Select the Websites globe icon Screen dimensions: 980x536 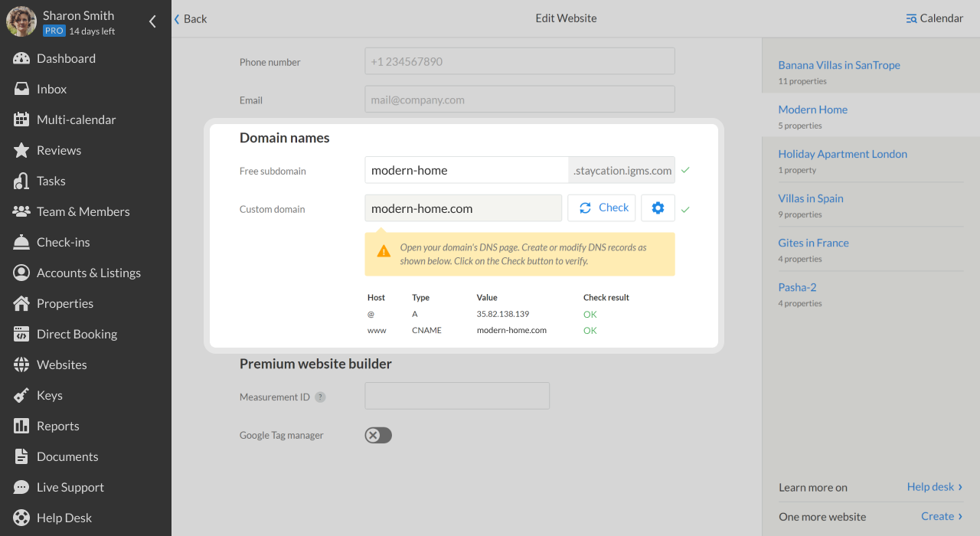point(21,364)
